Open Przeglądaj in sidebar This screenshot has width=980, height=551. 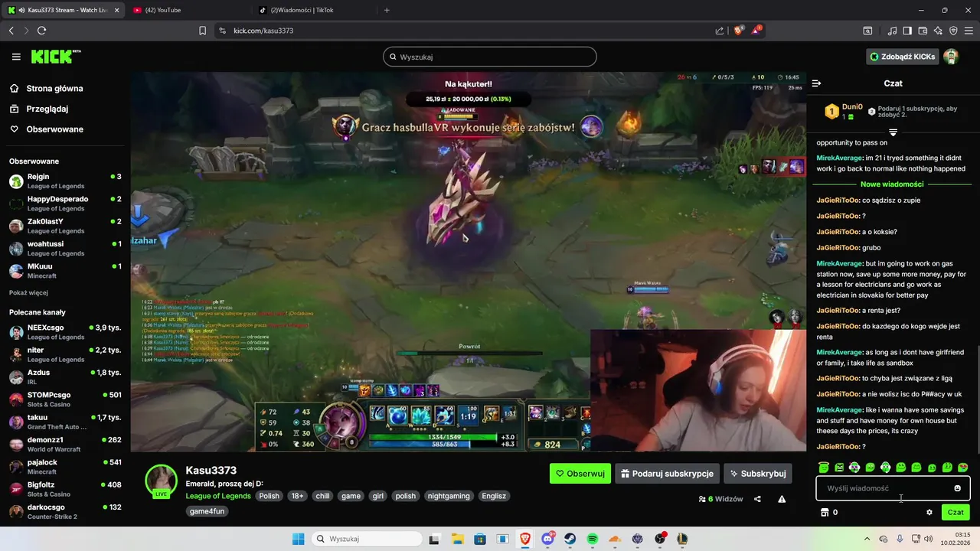click(39, 109)
